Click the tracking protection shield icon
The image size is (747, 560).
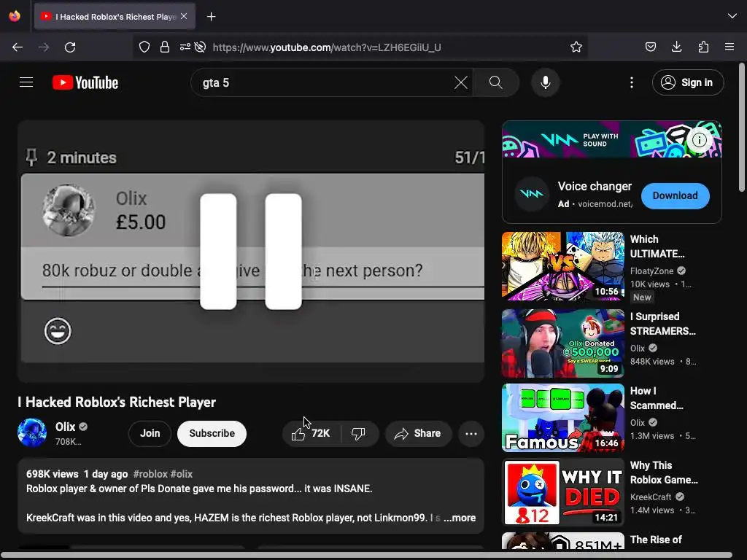click(x=144, y=47)
